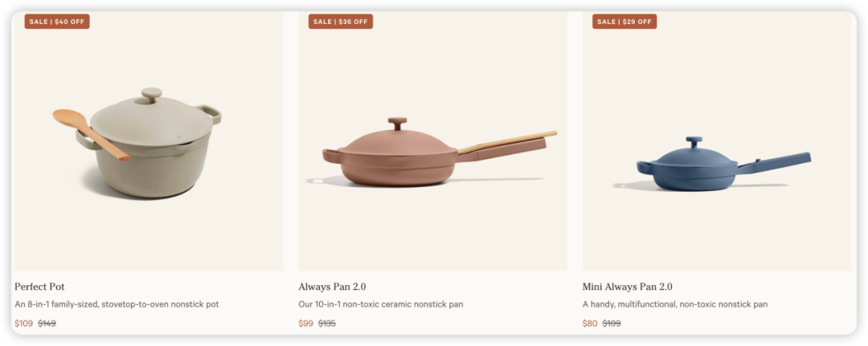Image resolution: width=868 pixels, height=346 pixels.
Task: Click the handy multifunctional pan description
Action: tap(675, 304)
